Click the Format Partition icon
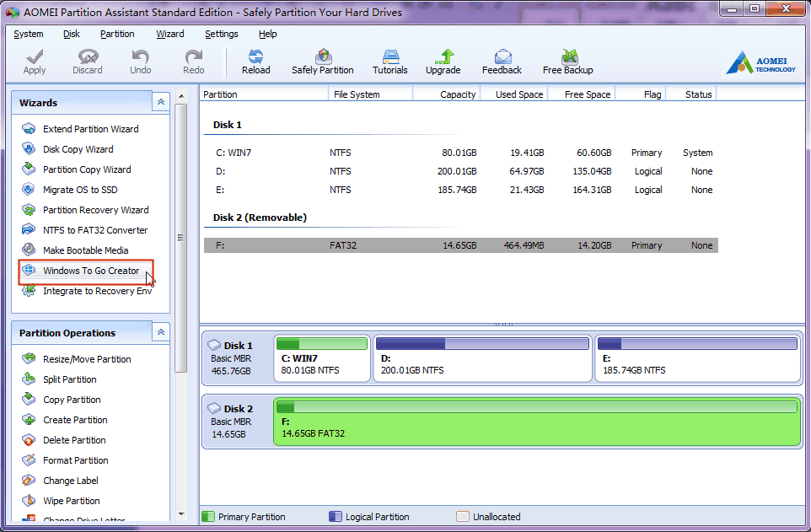Viewport: 811px width, 532px height. click(x=29, y=460)
